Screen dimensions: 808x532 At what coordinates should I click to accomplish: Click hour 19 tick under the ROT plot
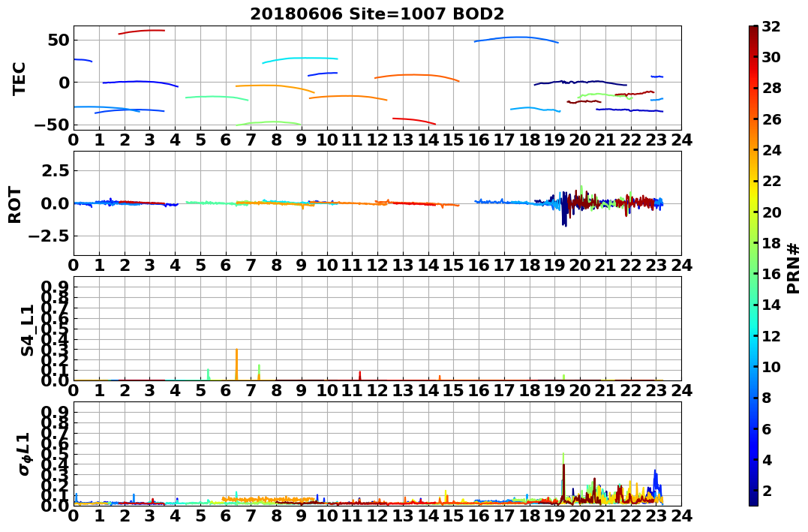(554, 265)
